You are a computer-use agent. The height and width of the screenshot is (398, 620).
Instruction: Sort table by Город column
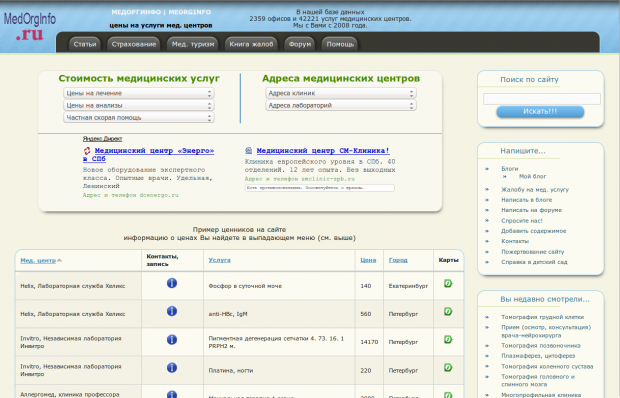point(398,260)
